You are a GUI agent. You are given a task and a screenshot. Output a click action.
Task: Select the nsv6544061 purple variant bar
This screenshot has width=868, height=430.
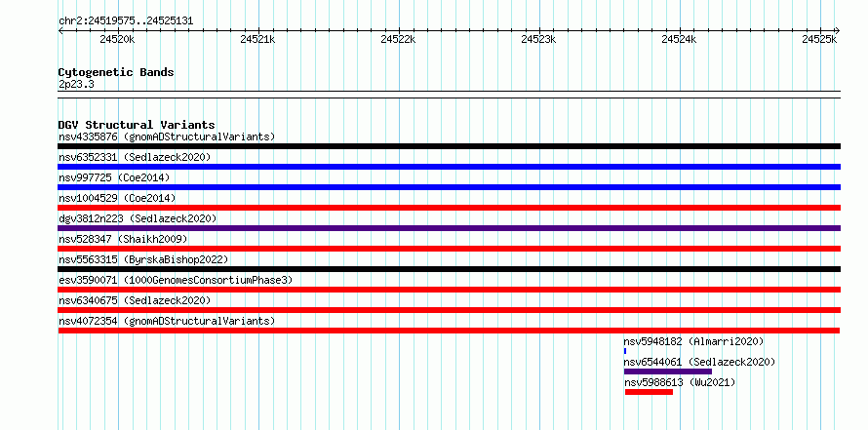668,371
